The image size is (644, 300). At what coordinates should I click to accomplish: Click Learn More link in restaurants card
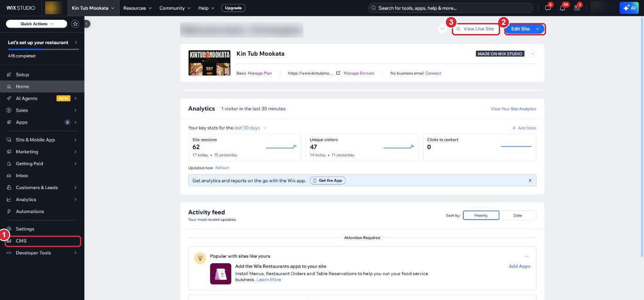coord(269,280)
